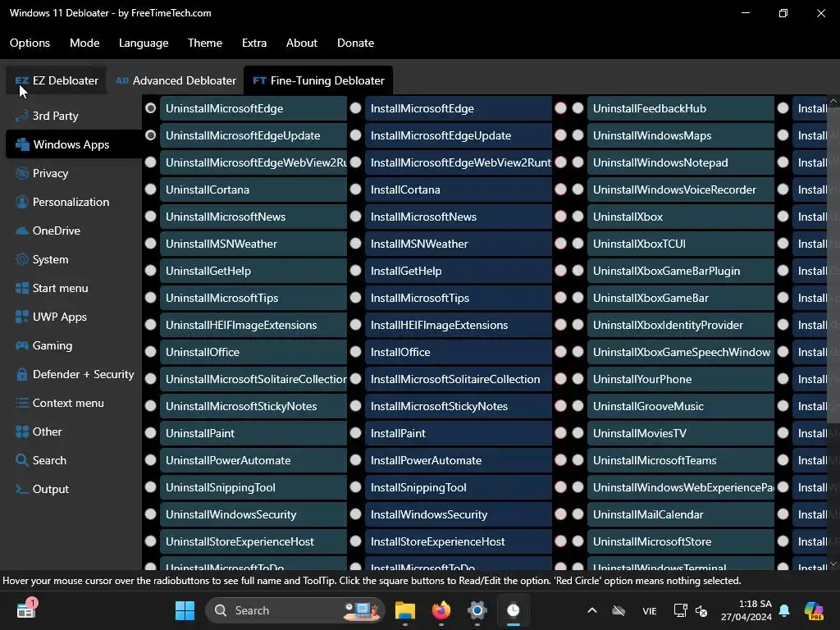
Task: Open the 3rd Party section icon
Action: point(22,116)
